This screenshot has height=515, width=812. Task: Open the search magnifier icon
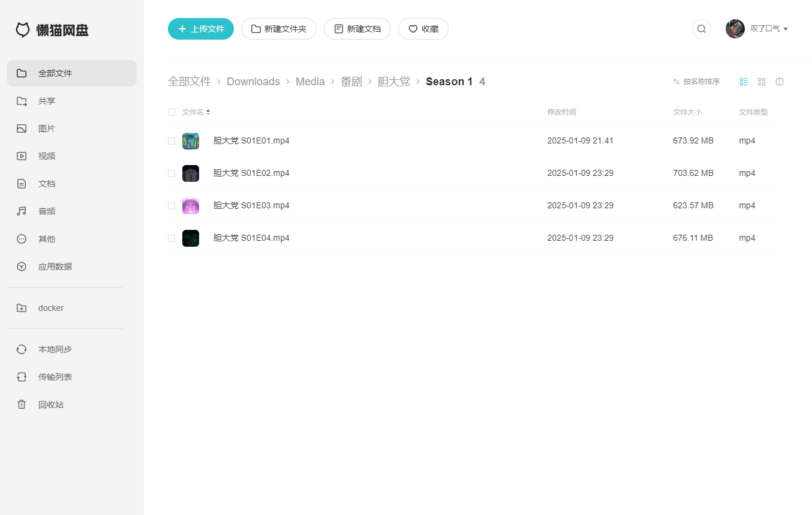click(x=702, y=29)
